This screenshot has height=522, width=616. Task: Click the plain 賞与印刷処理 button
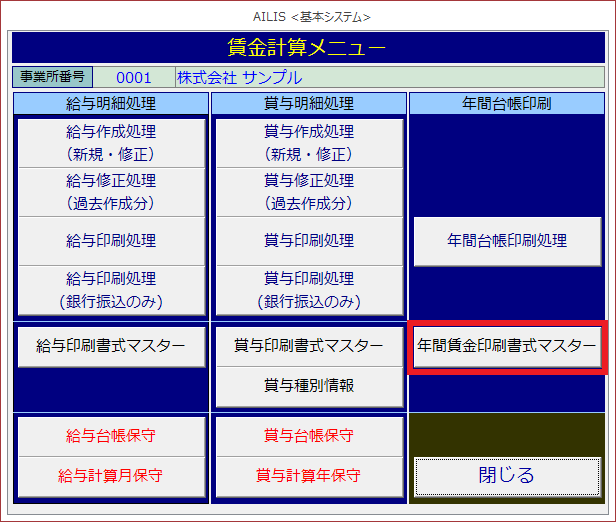(309, 240)
